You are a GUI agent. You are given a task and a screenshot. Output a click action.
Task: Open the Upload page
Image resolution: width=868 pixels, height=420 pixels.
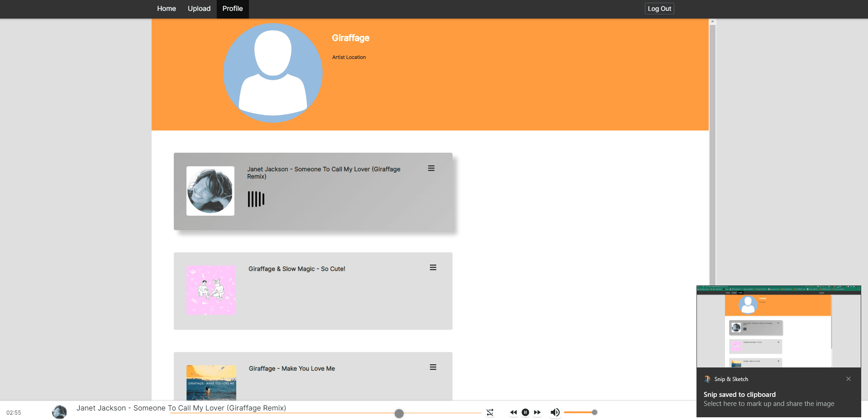click(199, 9)
